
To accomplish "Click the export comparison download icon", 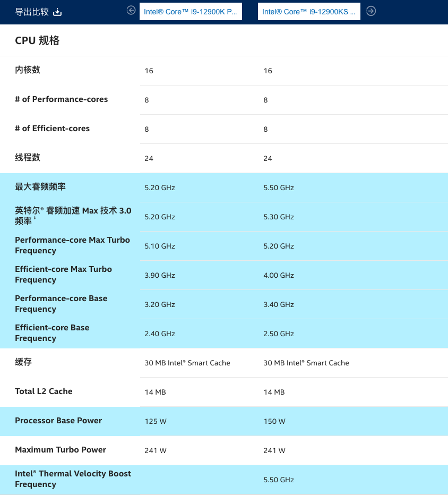I will tap(57, 12).
